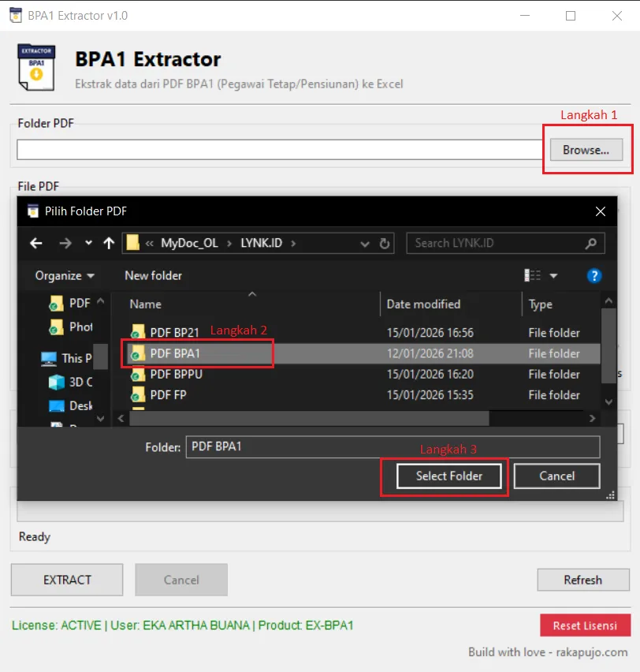Click the Refresh icon in address bar
The image size is (640, 672).
pyautogui.click(x=385, y=243)
